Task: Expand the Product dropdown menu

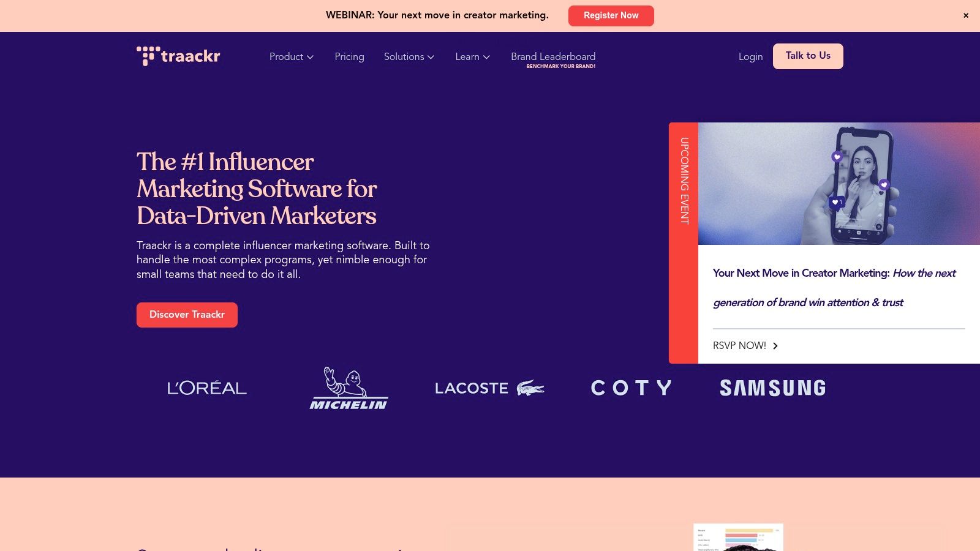Action: pos(292,56)
